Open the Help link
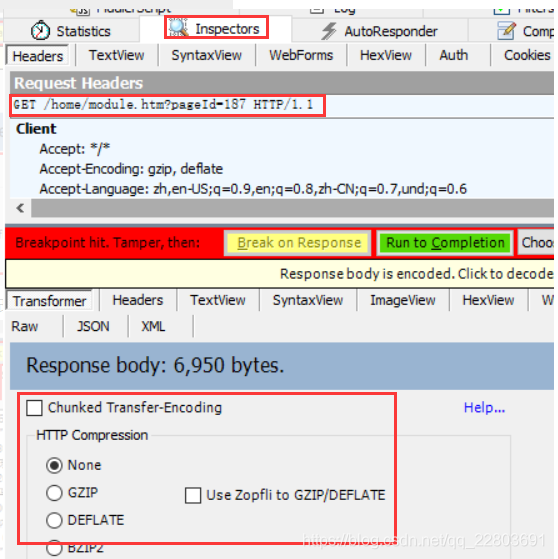 pyautogui.click(x=484, y=407)
